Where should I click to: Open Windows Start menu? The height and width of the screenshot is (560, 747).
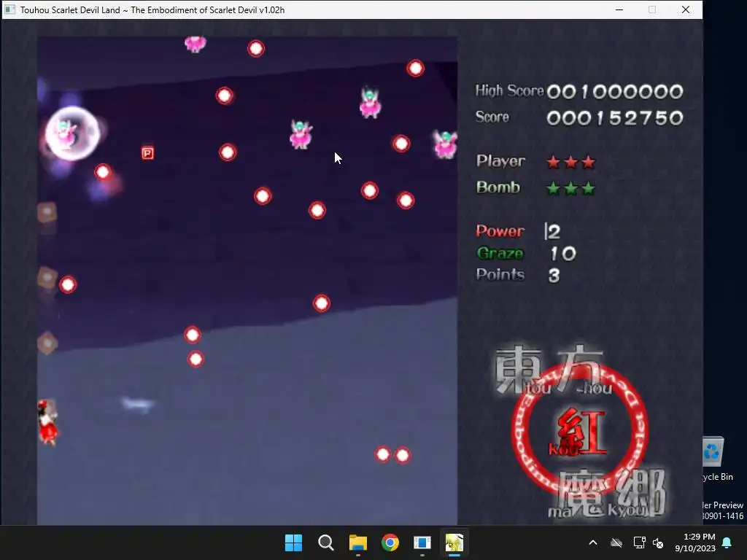pos(293,542)
